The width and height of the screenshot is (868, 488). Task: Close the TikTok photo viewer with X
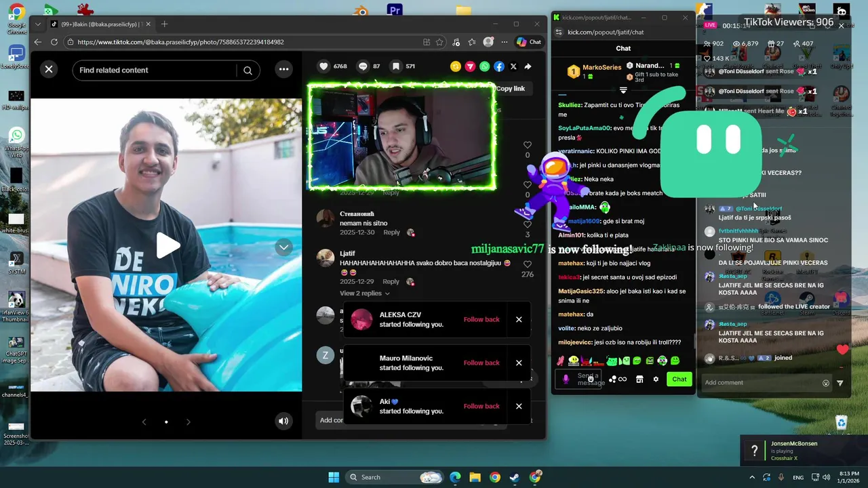(49, 69)
